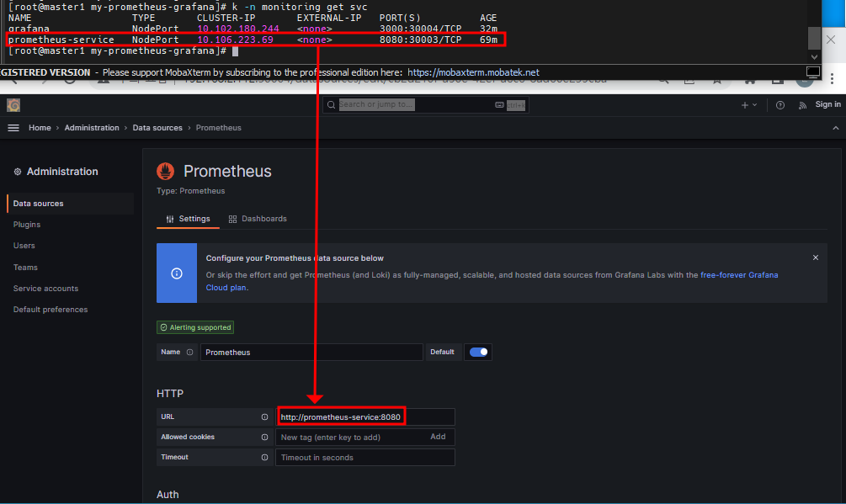Open Service accounts in the sidebar
Image resolution: width=846 pixels, height=504 pixels.
click(45, 289)
